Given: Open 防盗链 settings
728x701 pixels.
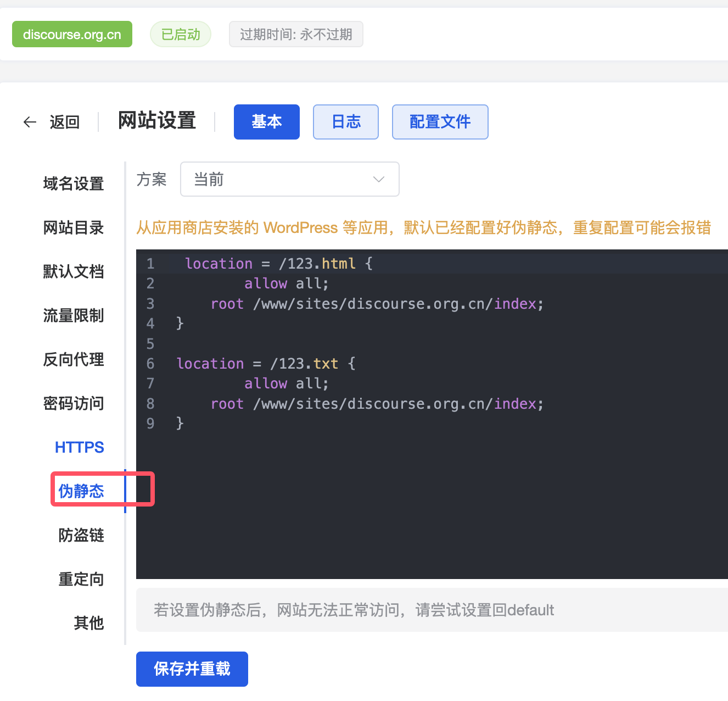Looking at the screenshot, I should [x=81, y=535].
